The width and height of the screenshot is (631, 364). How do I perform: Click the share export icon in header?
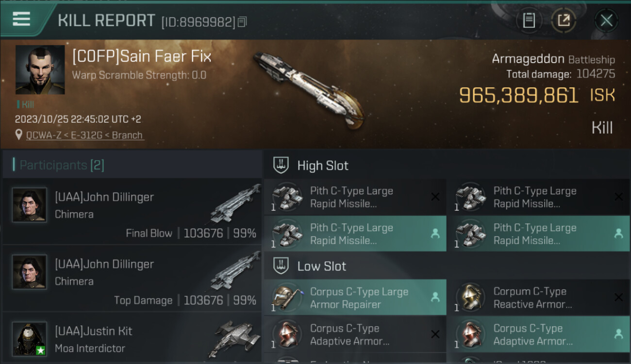(564, 20)
